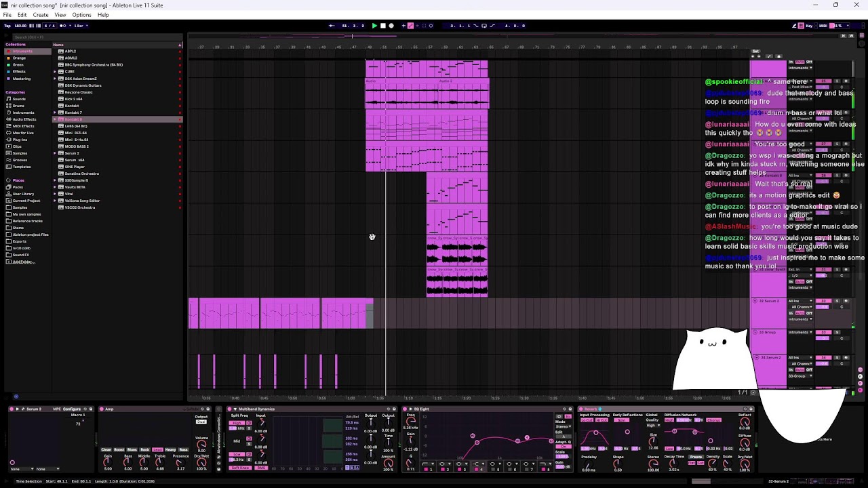The width and height of the screenshot is (868, 488).
Task: Open Reverb Global Quality dropdown
Action: click(653, 425)
